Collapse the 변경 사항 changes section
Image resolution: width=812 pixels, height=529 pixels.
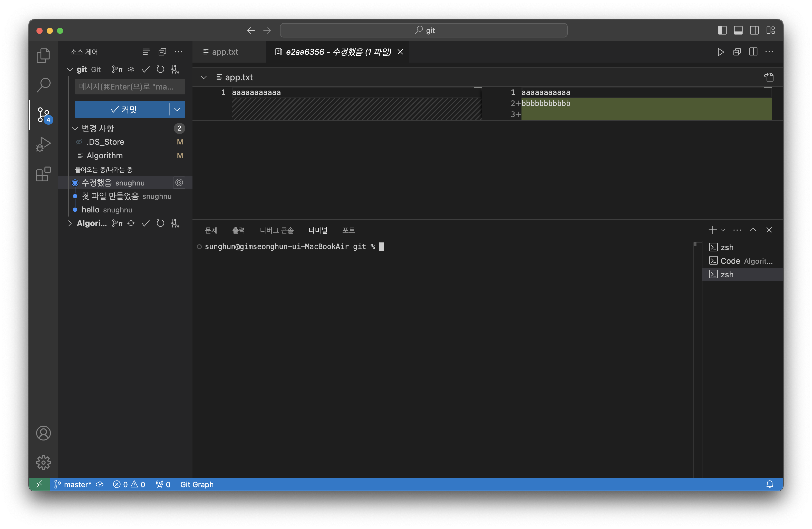(75, 129)
